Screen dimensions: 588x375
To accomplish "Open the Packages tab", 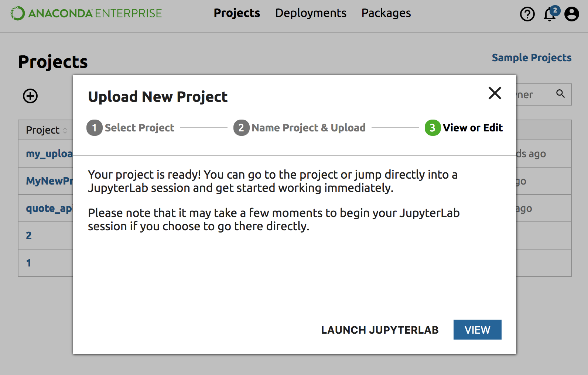I will click(386, 13).
